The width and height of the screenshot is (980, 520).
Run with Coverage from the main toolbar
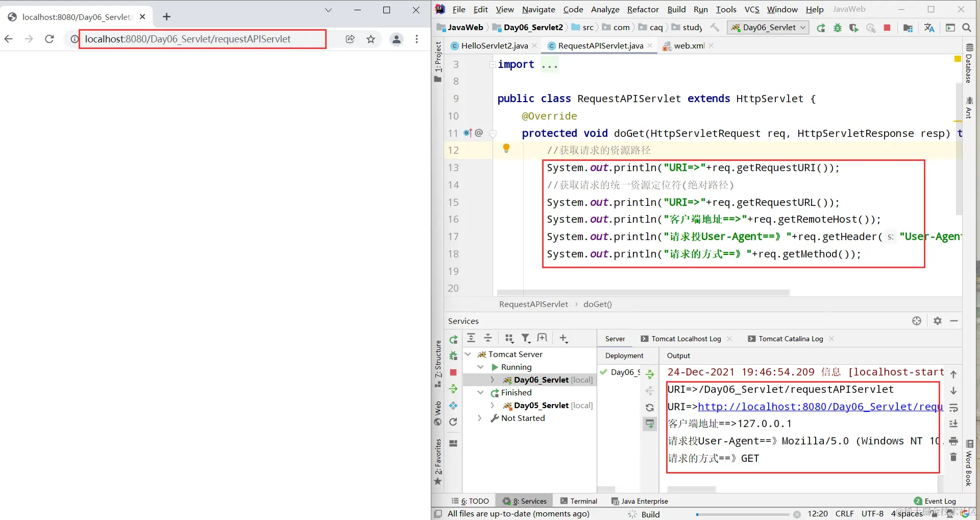pyautogui.click(x=854, y=28)
